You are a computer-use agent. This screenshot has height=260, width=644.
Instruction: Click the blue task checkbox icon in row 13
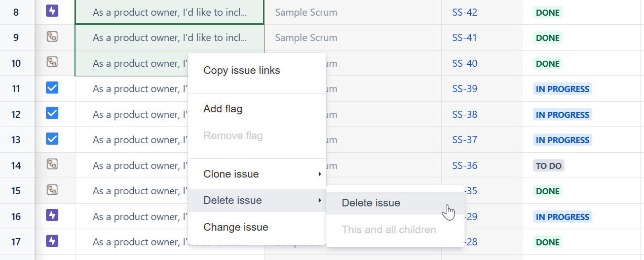point(52,139)
